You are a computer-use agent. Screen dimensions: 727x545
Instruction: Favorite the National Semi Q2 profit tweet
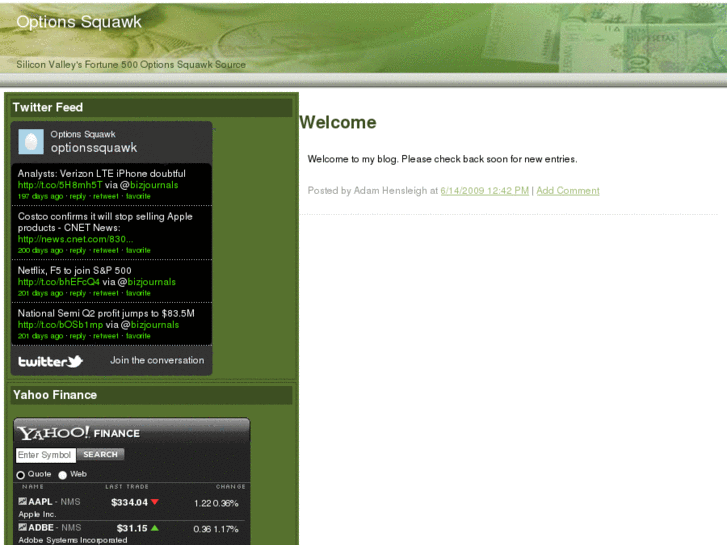pos(138,336)
